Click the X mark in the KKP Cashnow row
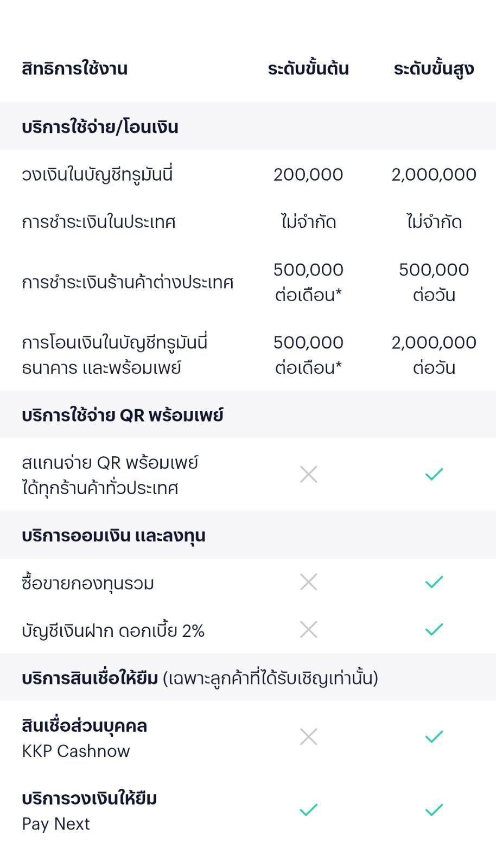 308,737
